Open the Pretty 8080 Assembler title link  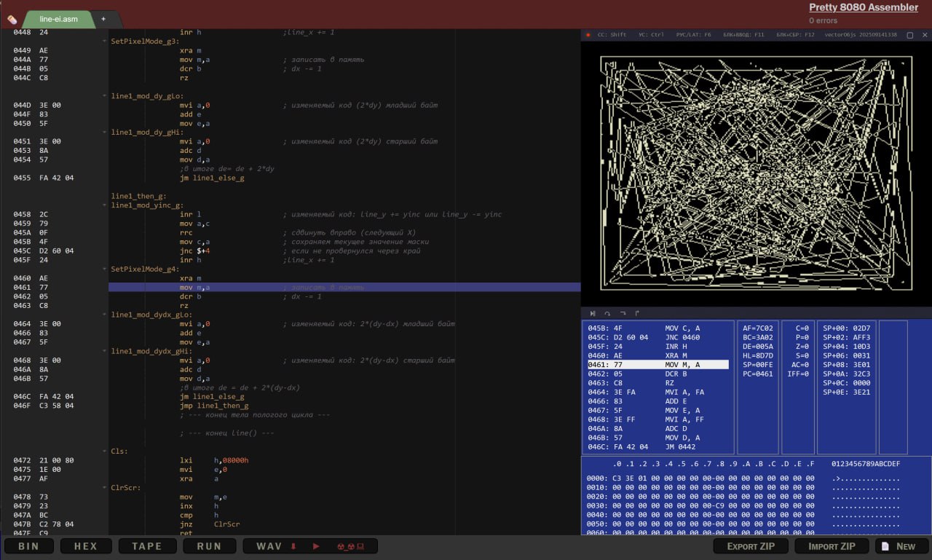[x=863, y=7]
